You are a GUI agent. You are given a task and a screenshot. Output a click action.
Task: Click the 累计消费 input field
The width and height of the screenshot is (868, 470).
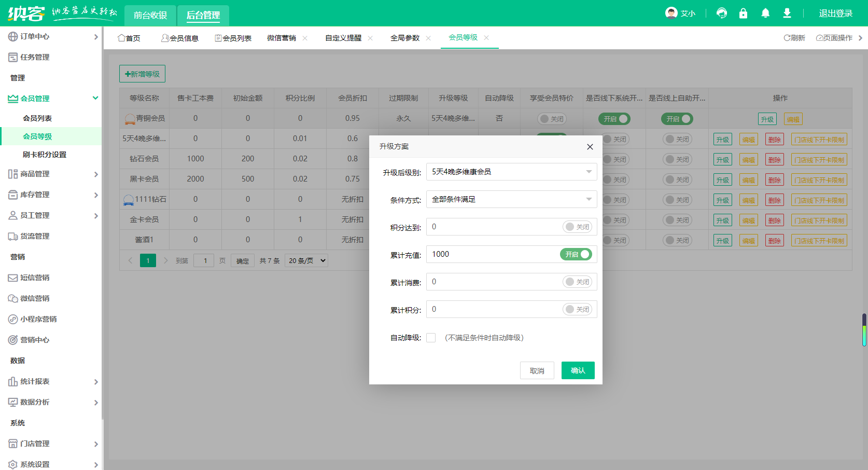(x=493, y=282)
